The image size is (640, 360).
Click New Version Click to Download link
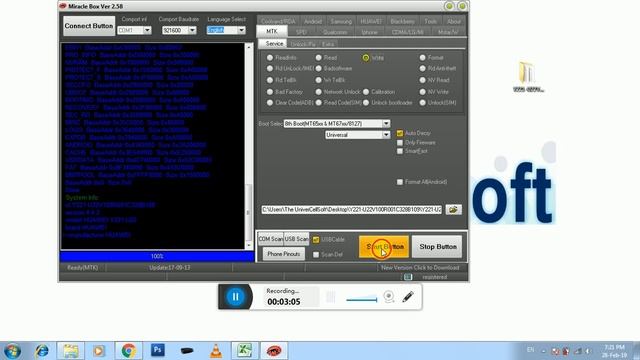point(420,268)
